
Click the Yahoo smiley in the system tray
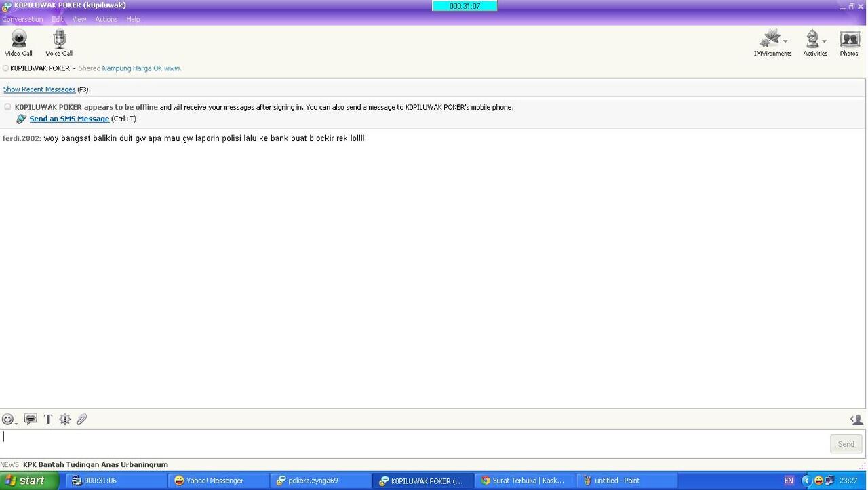[x=818, y=481]
